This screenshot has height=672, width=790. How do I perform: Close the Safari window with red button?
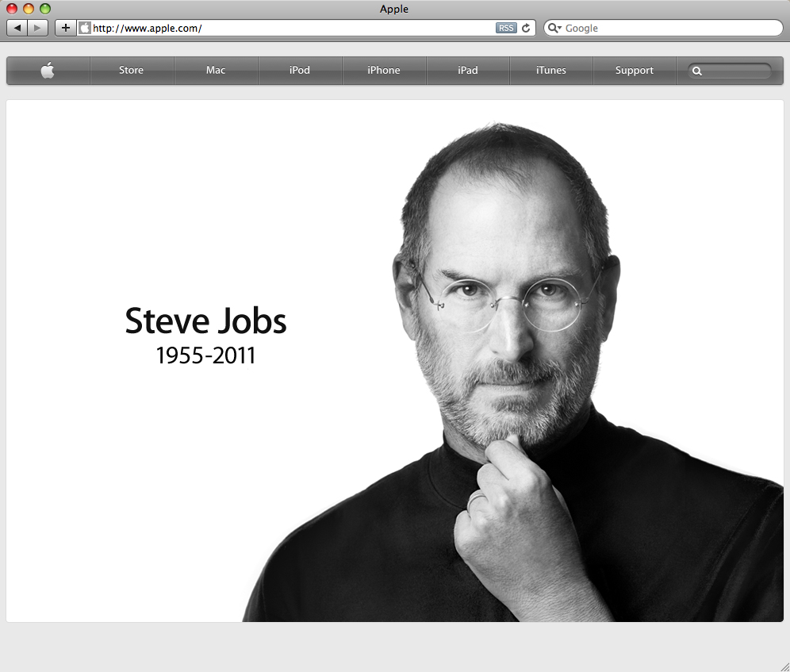pyautogui.click(x=12, y=9)
